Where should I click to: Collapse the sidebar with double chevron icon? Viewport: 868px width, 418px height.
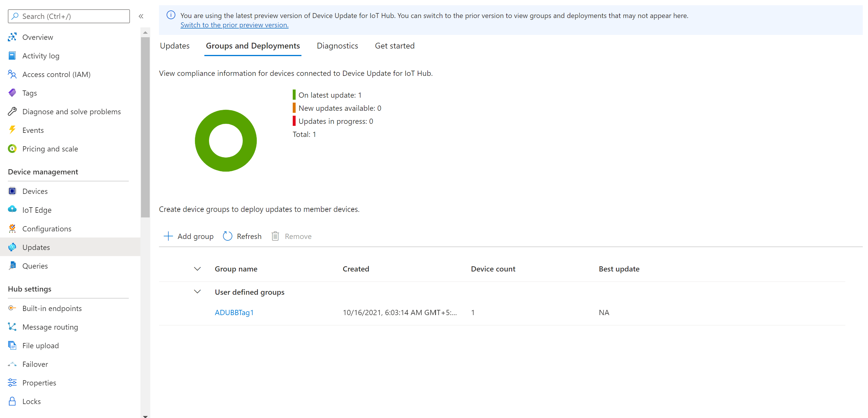141,16
